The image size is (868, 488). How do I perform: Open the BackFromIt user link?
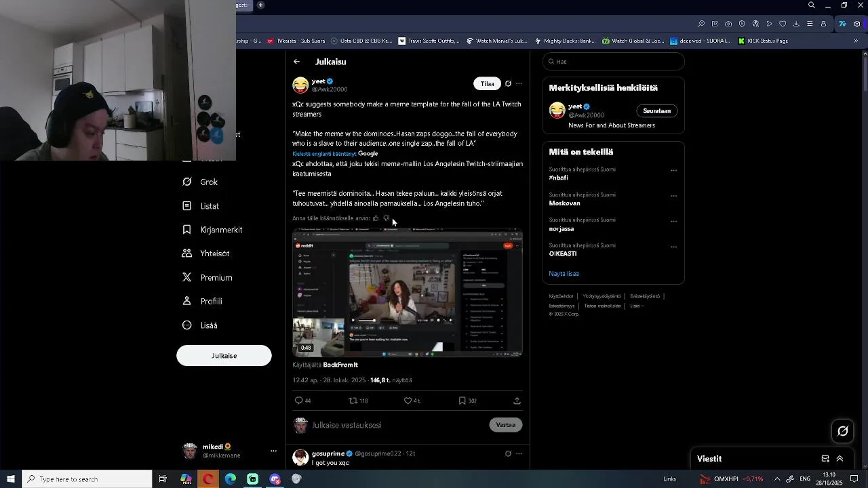340,365
